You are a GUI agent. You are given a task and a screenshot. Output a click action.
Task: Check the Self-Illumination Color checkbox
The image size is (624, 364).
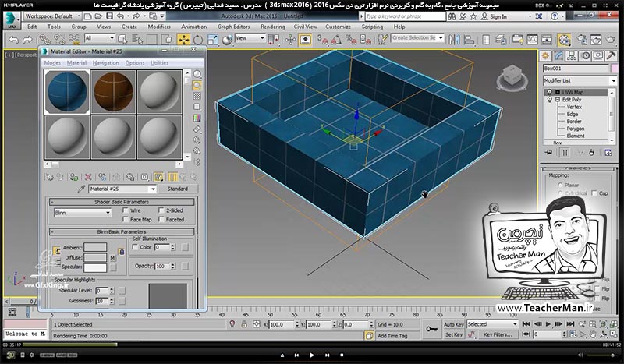click(135, 247)
